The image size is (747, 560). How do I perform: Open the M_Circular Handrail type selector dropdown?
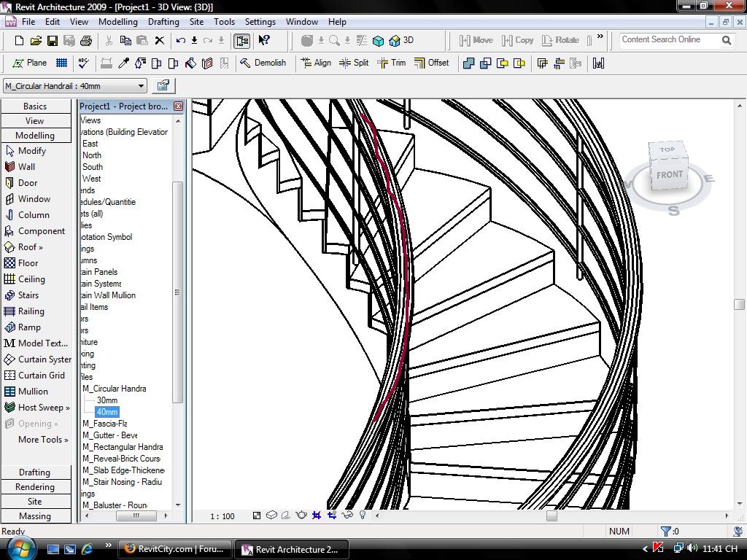tap(141, 86)
